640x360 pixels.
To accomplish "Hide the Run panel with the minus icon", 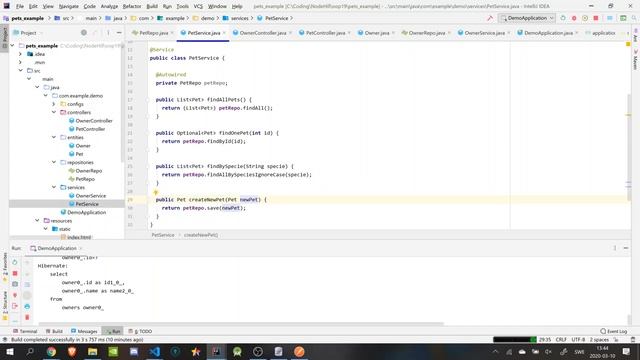I will click(x=626, y=248).
